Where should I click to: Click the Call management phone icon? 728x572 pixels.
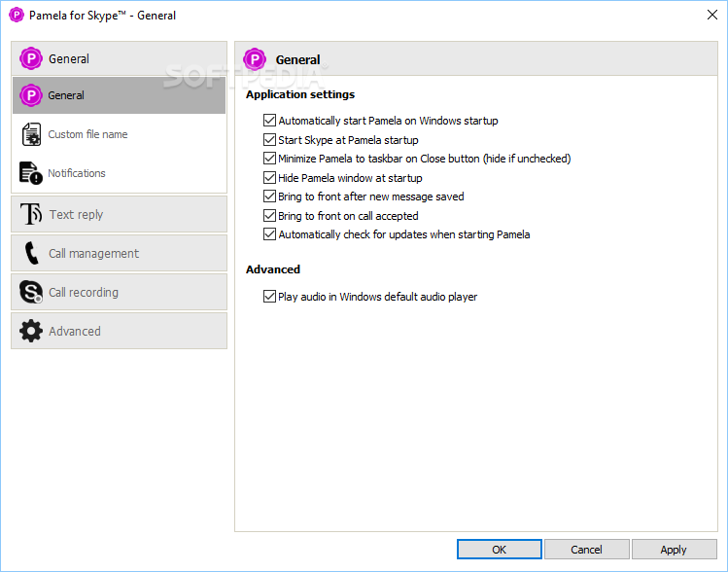(x=31, y=253)
